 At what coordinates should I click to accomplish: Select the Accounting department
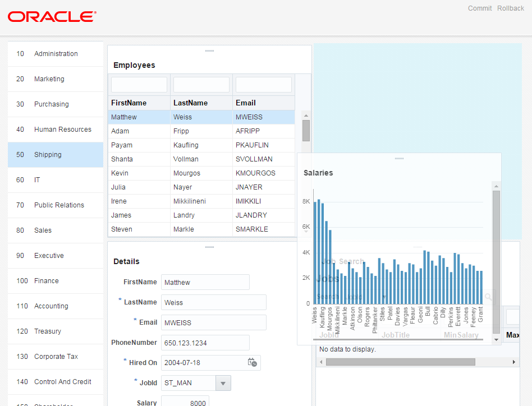click(x=56, y=306)
